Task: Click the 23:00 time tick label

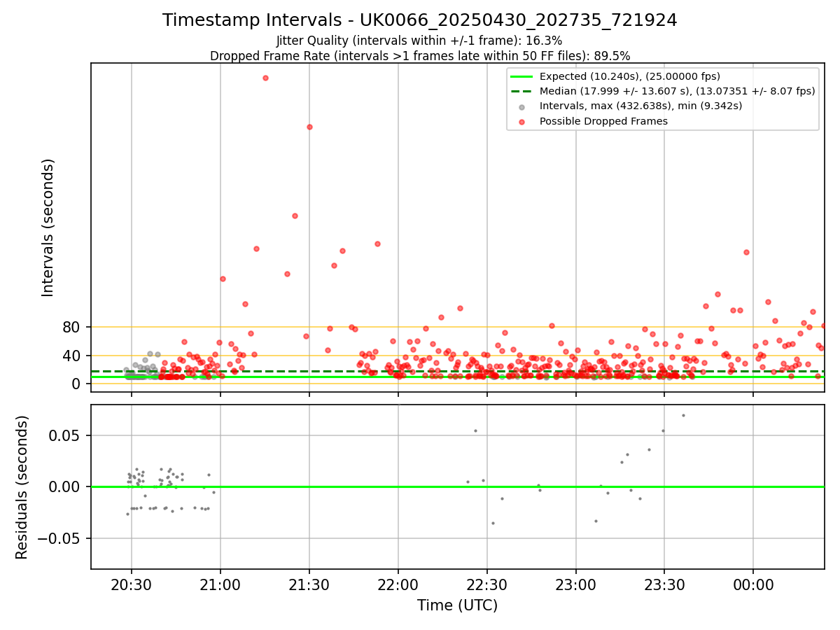Action: click(x=576, y=584)
